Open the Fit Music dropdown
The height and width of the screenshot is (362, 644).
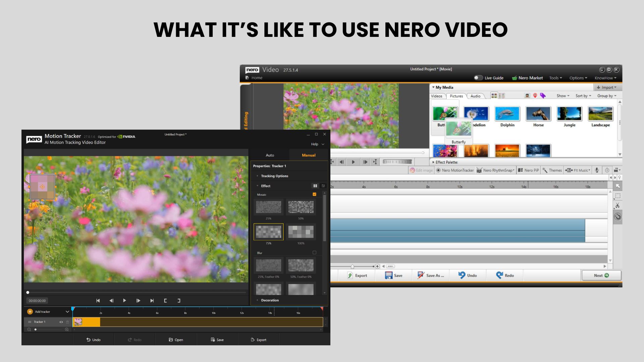coord(578,170)
